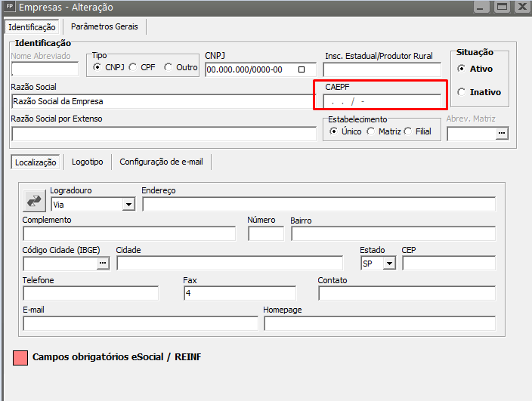Open the Abrev. Matriz lookup button
Viewport: 532px width, 401px height.
[x=501, y=134]
